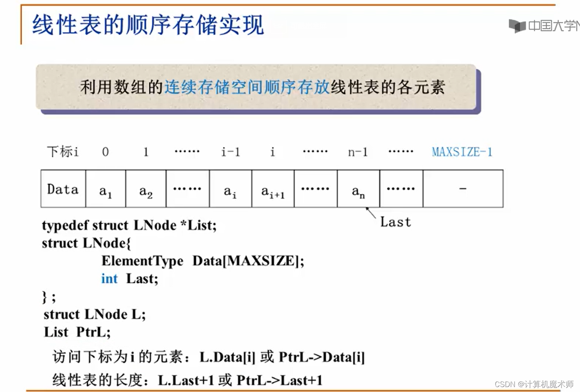Click the Data header cell
The width and height of the screenshot is (580, 392).
coord(63,189)
